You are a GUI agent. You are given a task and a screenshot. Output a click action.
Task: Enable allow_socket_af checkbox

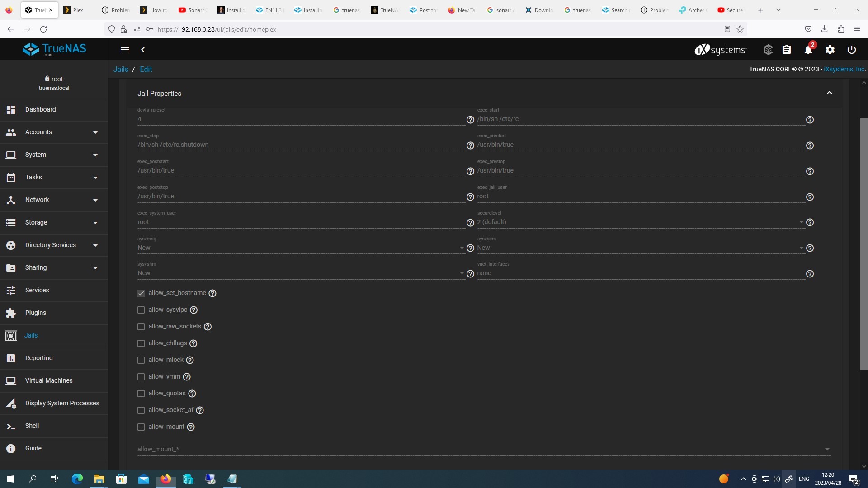click(x=141, y=410)
